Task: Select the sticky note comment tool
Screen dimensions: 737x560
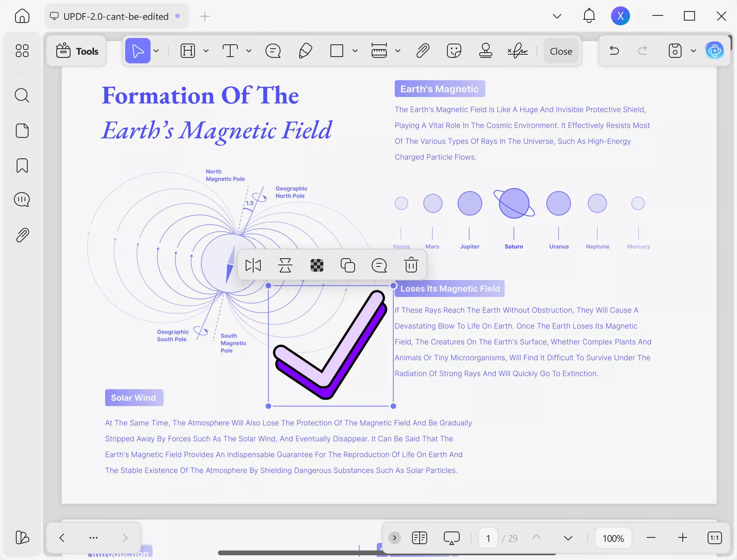Action: [273, 51]
